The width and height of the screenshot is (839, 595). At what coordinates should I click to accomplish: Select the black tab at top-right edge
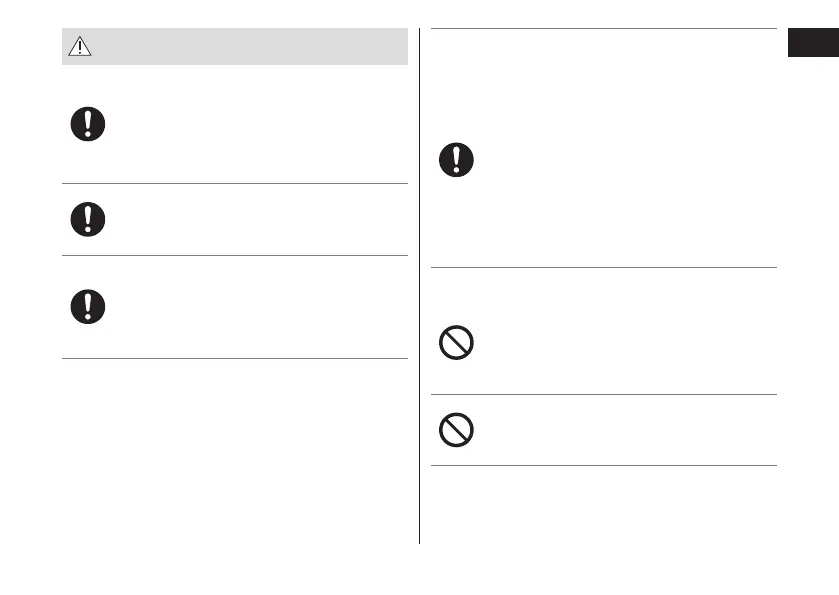[812, 43]
